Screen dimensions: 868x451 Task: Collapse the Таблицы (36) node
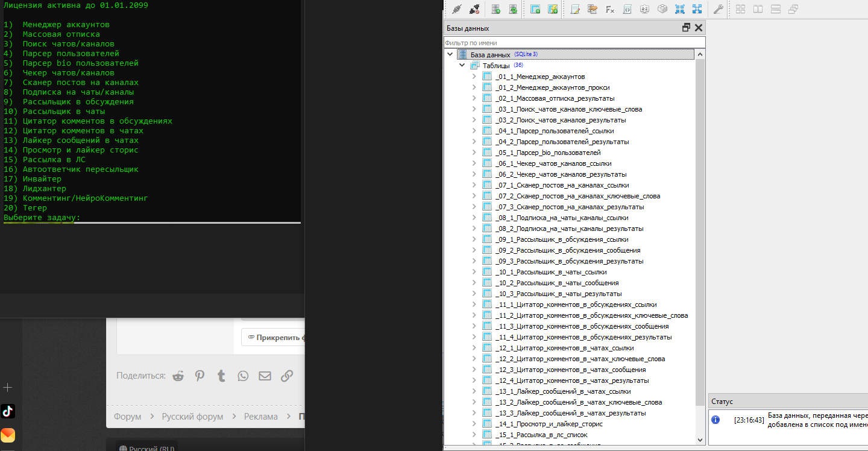pyautogui.click(x=462, y=65)
